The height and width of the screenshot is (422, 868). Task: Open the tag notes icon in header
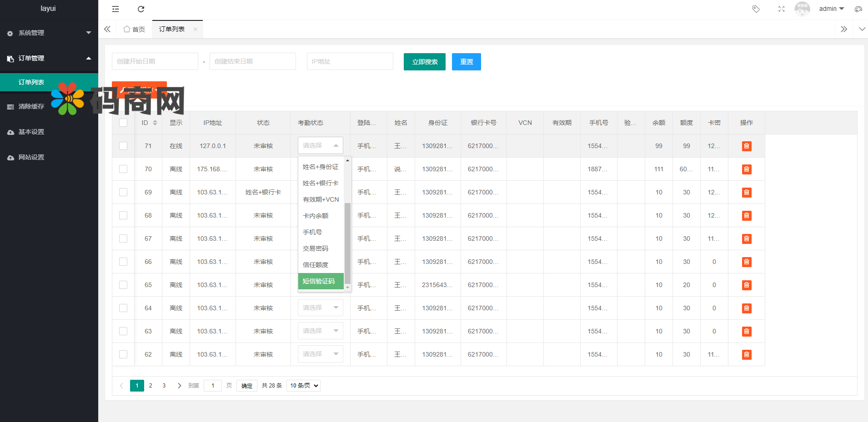point(756,9)
